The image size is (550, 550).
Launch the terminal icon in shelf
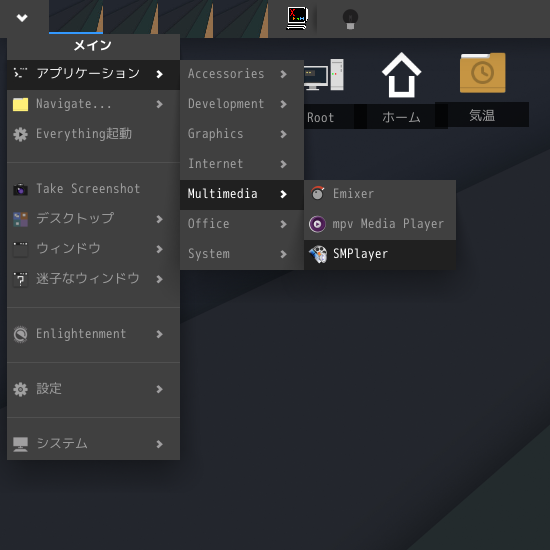click(297, 18)
